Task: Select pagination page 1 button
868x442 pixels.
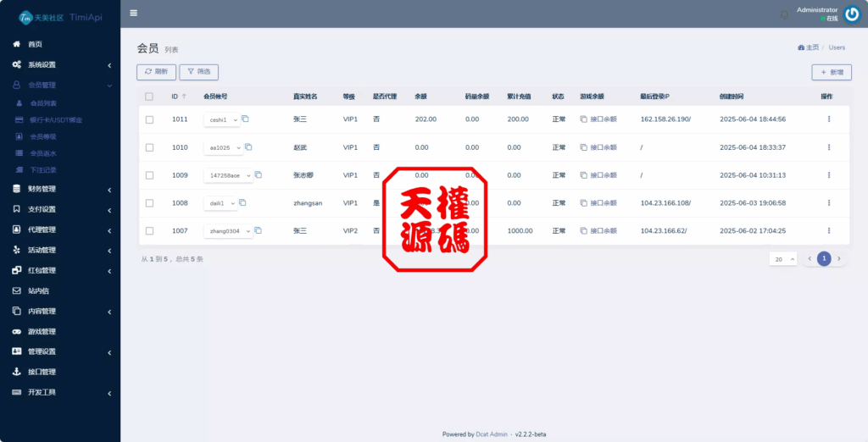Action: tap(824, 258)
